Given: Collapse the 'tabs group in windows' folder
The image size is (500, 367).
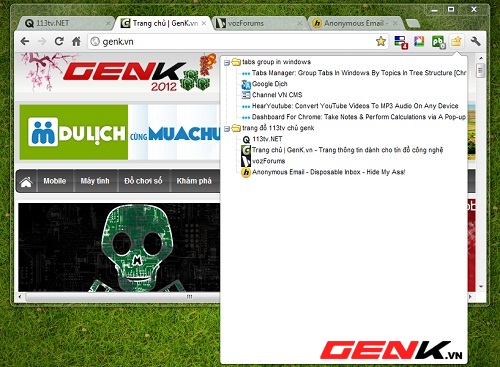Looking at the screenshot, I should tap(227, 63).
